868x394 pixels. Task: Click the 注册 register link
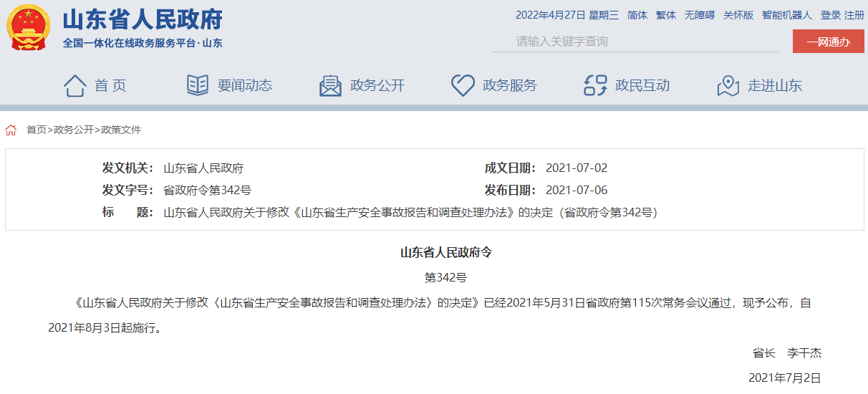854,15
